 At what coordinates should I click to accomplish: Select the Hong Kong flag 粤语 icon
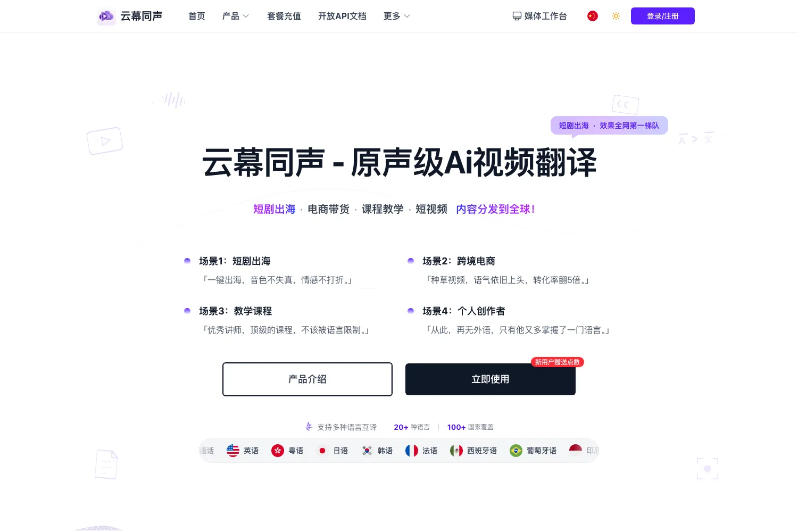pos(278,451)
